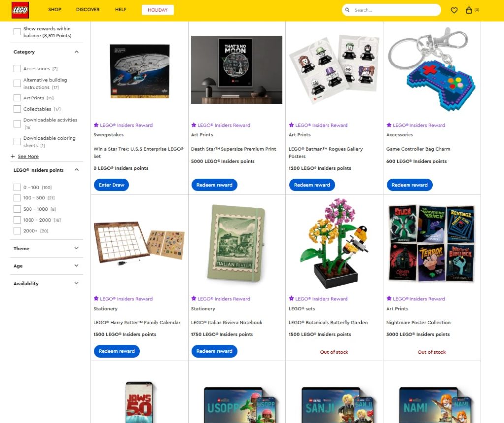This screenshot has width=504, height=423.
Task: Expand the Availability filter section
Action: coord(47,283)
